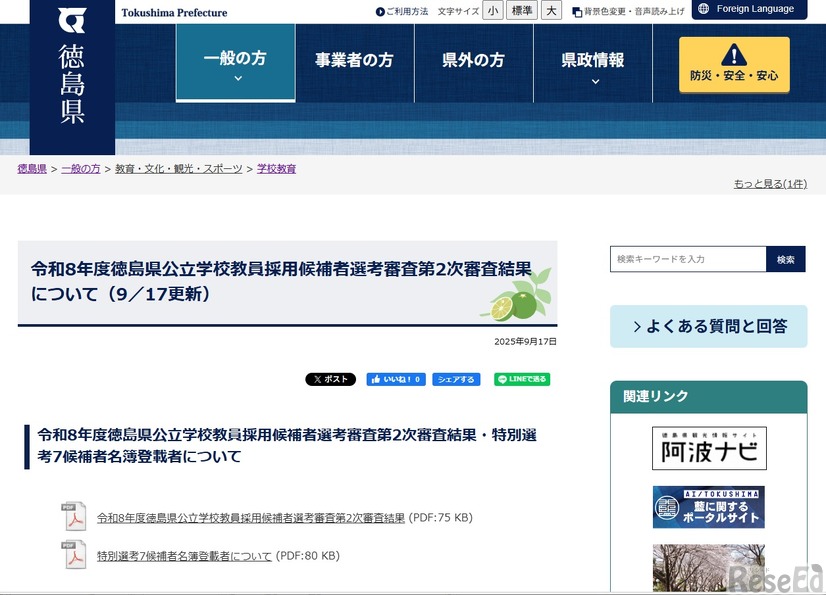This screenshot has height=595, width=826.
Task: Open 令和8年度徳島県公立学校教員採用候補者選考審査第2次審査結果 PDF link
Action: point(251,518)
